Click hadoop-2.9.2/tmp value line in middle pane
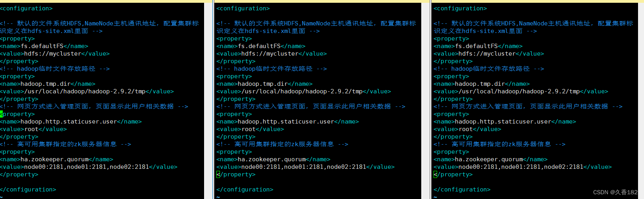The image size is (644, 199). point(304,91)
